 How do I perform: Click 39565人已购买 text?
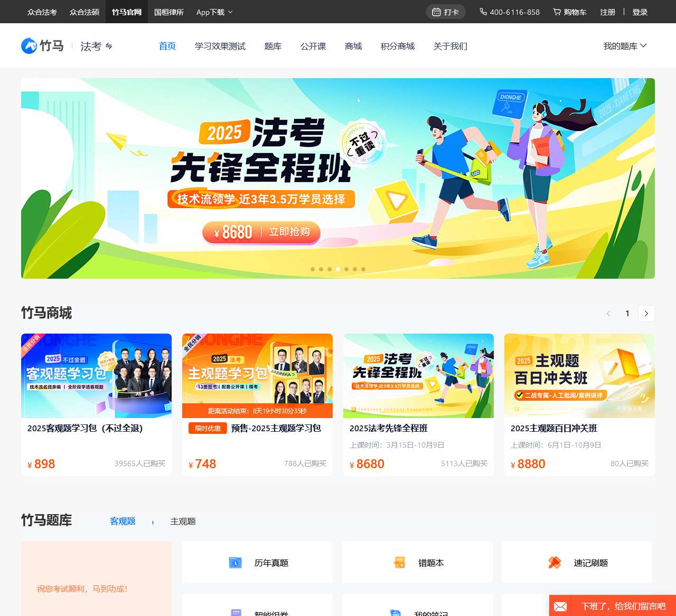140,463
